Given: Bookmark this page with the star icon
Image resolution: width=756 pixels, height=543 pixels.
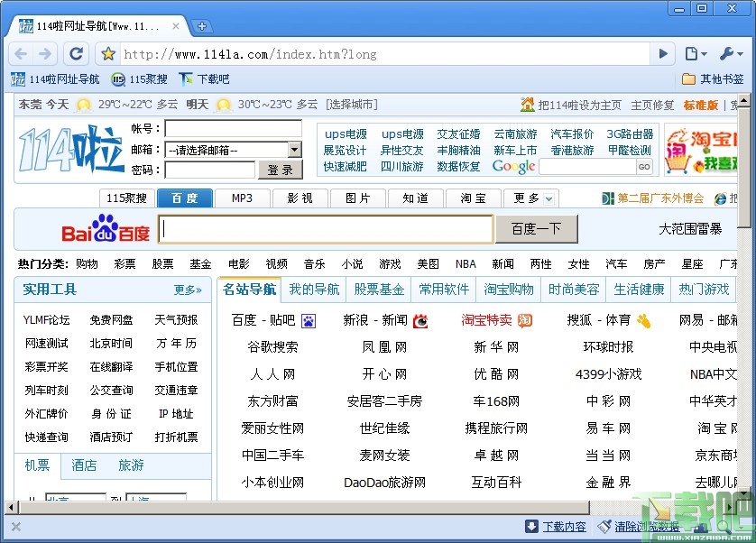Looking at the screenshot, I should pyautogui.click(x=108, y=53).
